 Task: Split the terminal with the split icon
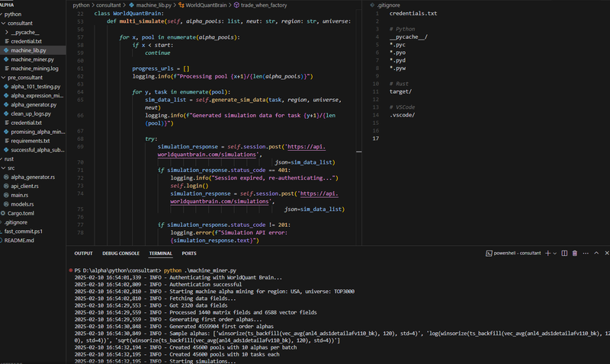click(564, 254)
